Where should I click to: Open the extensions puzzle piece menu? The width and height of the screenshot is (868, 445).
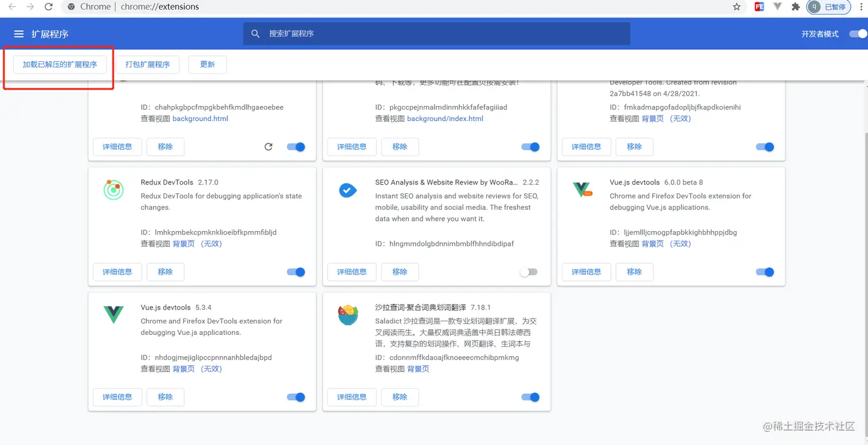795,7
